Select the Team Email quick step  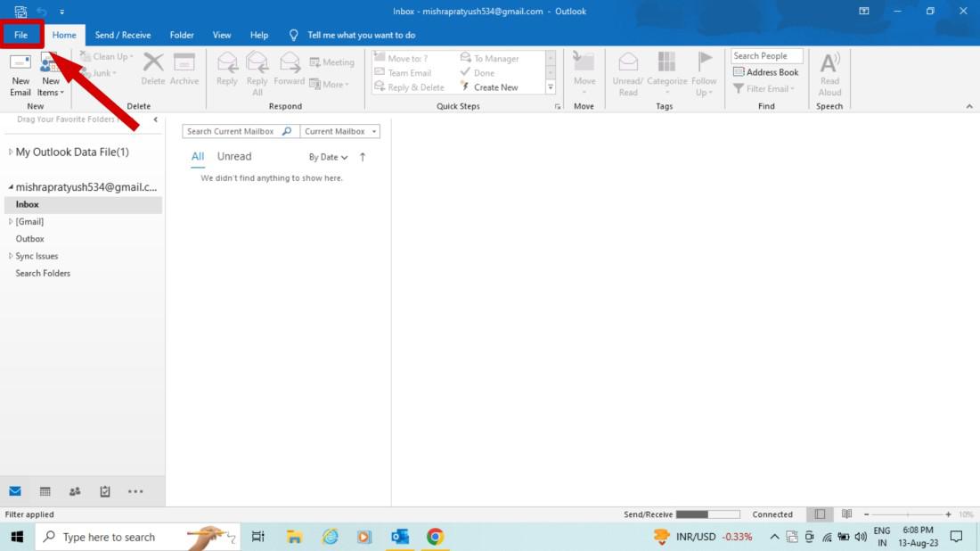pos(403,72)
